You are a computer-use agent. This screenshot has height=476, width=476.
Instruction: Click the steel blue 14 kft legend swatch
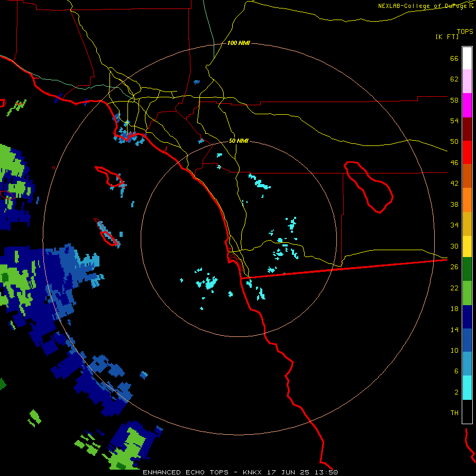click(x=467, y=364)
